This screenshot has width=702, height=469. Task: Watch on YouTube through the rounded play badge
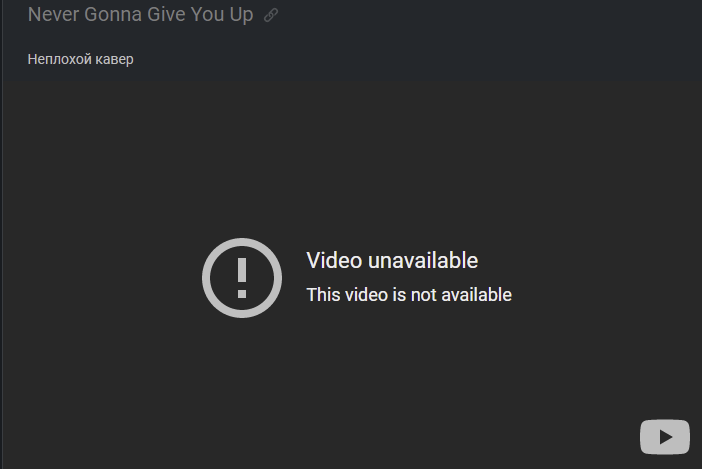[x=664, y=437]
